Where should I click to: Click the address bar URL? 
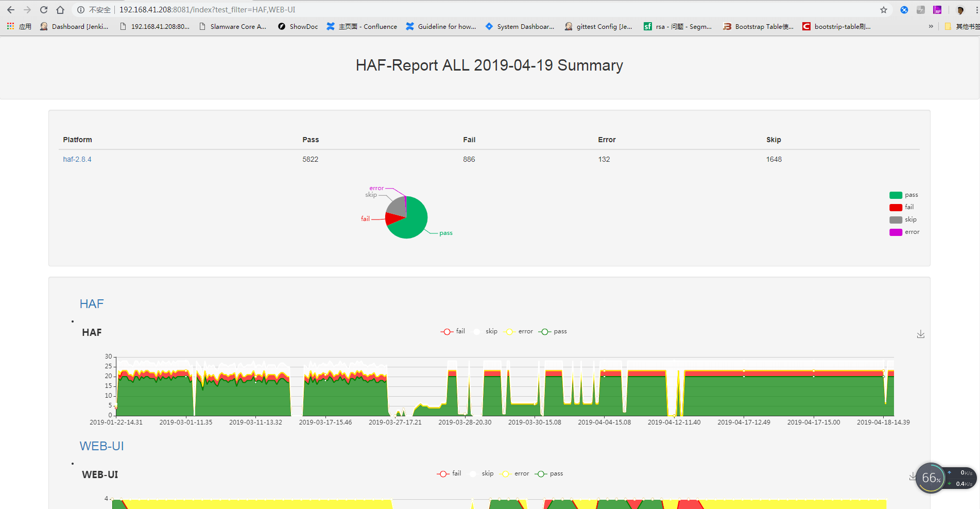point(207,10)
